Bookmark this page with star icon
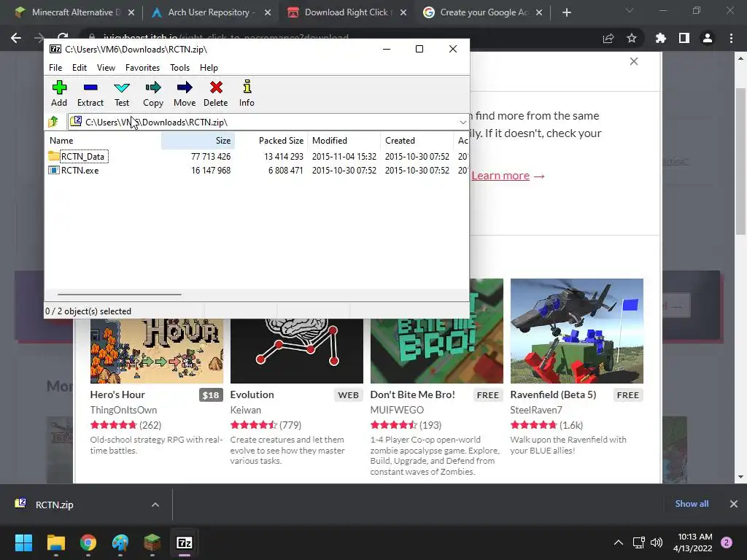747x560 pixels. [x=632, y=38]
